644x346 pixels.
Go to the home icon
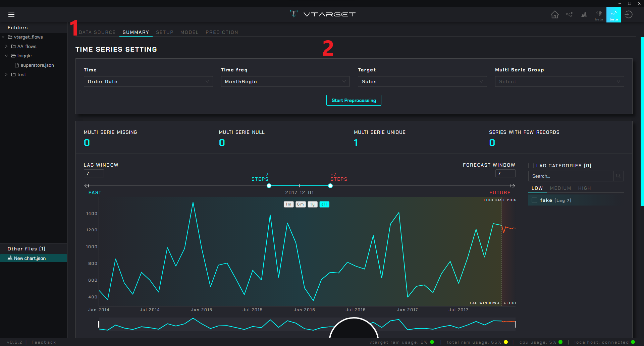click(555, 14)
